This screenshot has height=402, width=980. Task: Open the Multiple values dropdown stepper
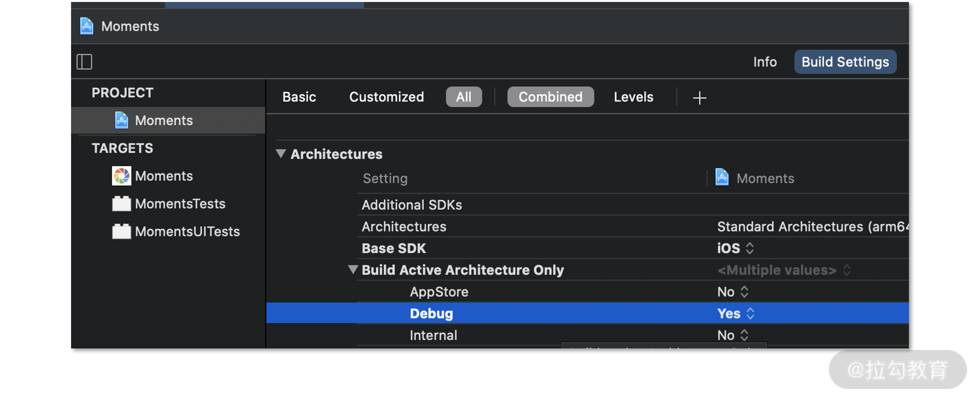pyautogui.click(x=847, y=270)
